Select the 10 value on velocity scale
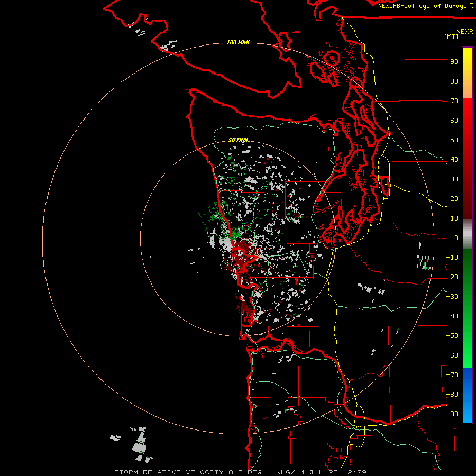The image size is (476, 476). [454, 218]
